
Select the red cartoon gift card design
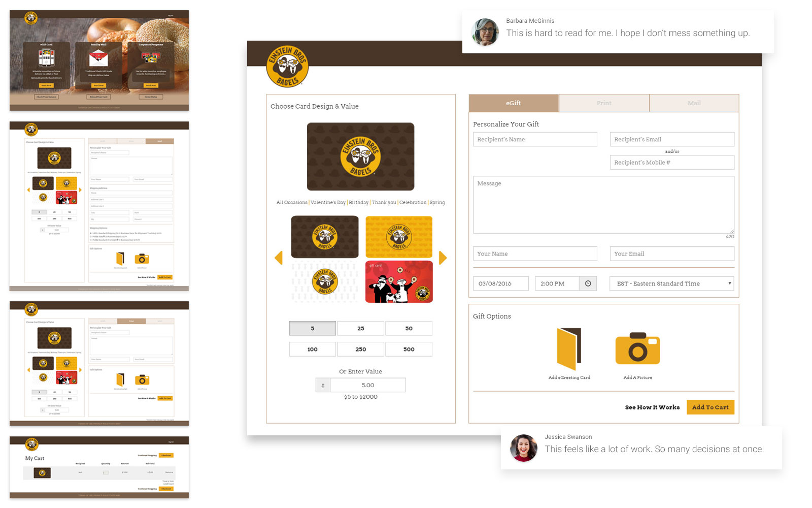[x=399, y=282]
